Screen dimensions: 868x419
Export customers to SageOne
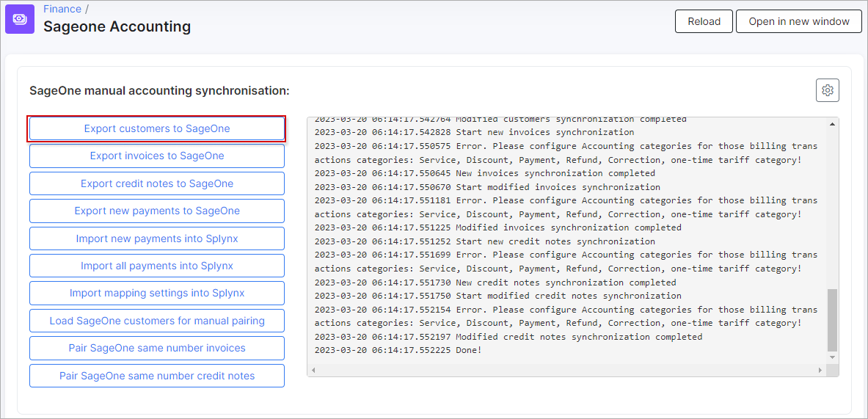(x=157, y=128)
